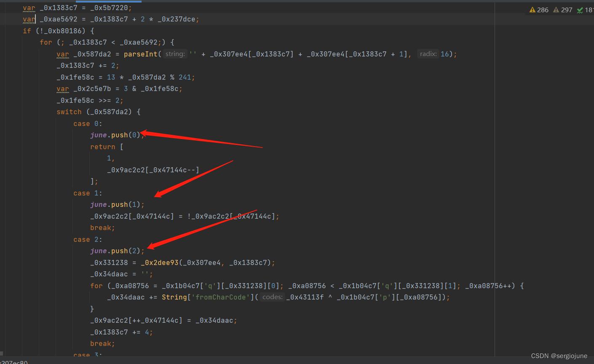Screen dimensions: 594x364
Task: Click the '_0x1fe58c >>>= 2;' line
Action: tap(90, 100)
